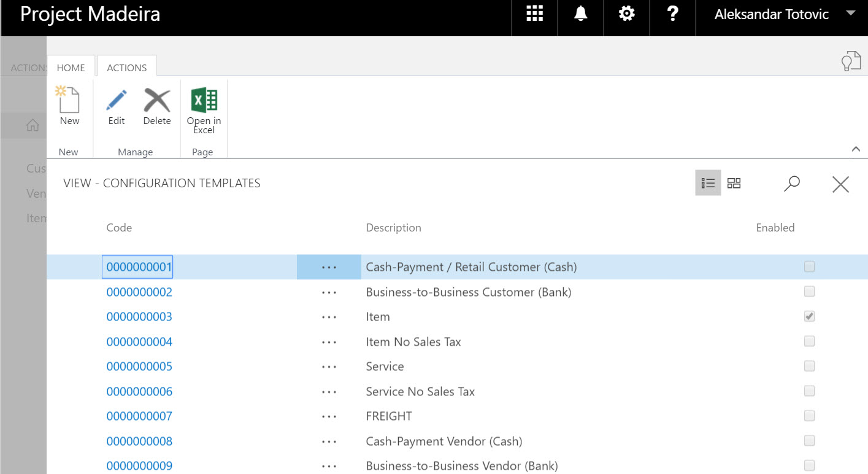The width and height of the screenshot is (868, 474).
Task: Toggle Enabled checkbox for Item template
Action: (x=809, y=317)
